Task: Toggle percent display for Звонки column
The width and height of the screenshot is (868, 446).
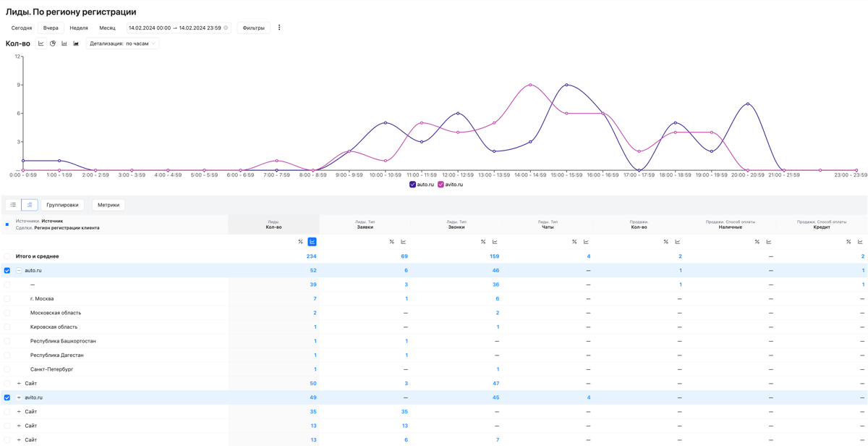Action: pos(483,242)
